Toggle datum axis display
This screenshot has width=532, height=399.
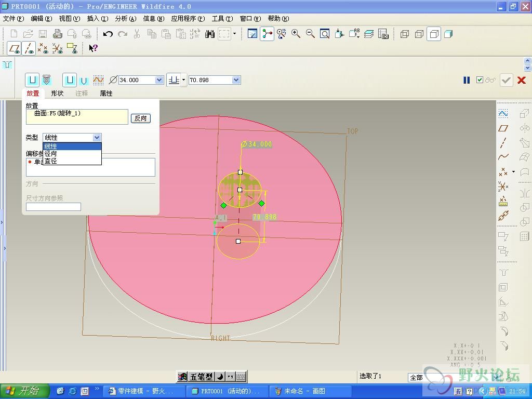[29, 48]
